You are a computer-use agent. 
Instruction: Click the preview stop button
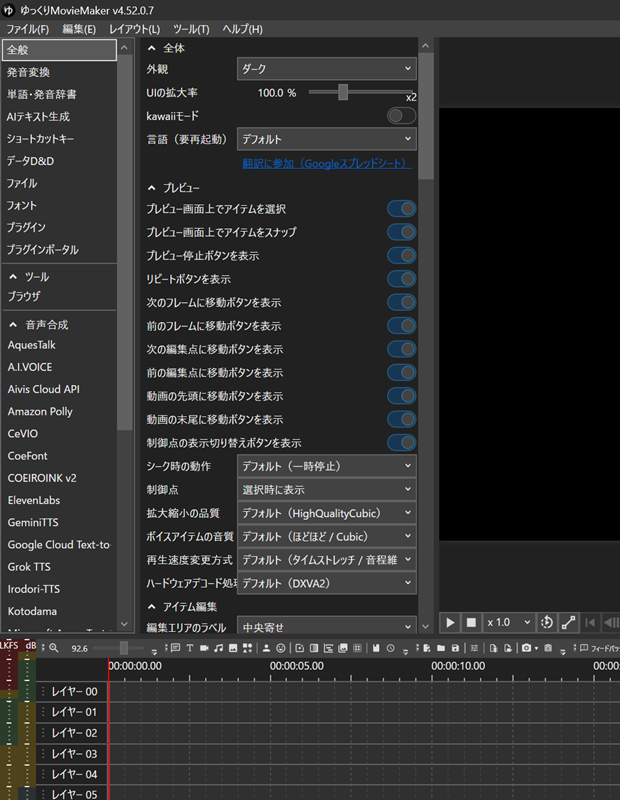tap(471, 622)
